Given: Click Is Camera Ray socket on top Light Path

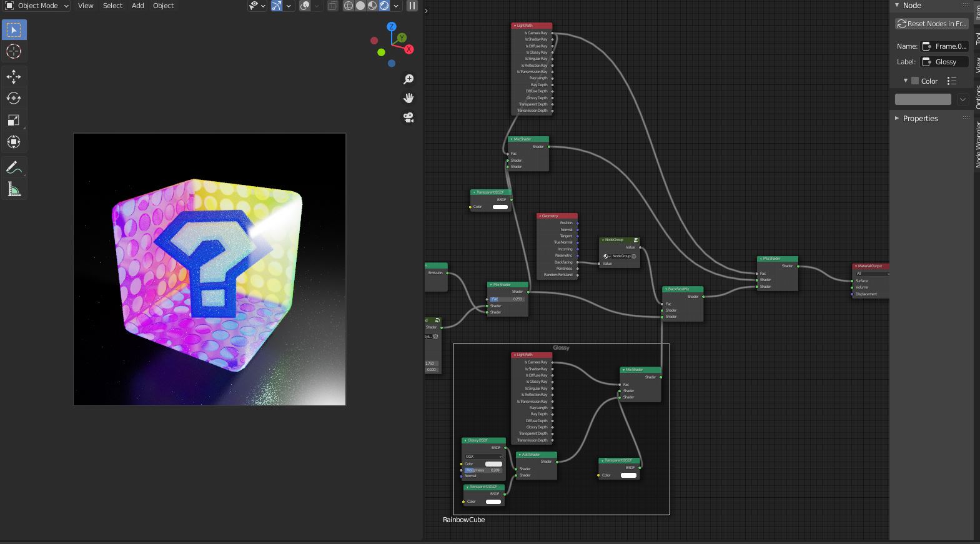Looking at the screenshot, I should tap(553, 33).
